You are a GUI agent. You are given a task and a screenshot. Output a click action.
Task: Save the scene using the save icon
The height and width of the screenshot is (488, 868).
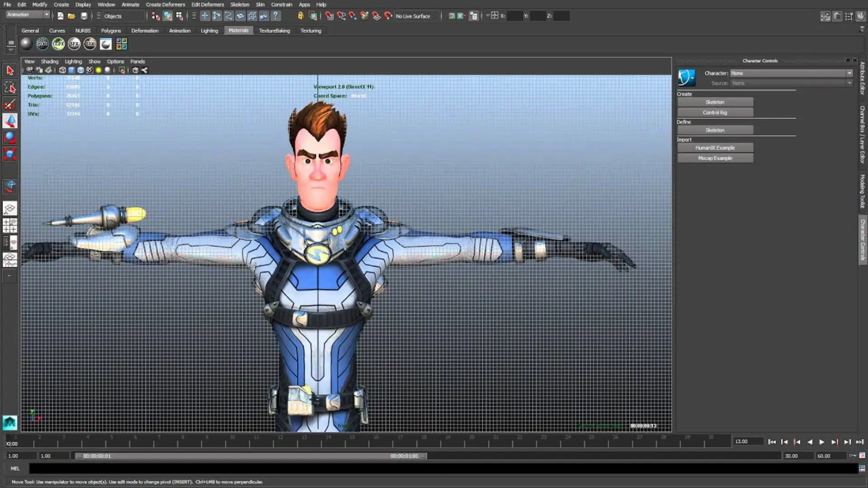[x=84, y=16]
